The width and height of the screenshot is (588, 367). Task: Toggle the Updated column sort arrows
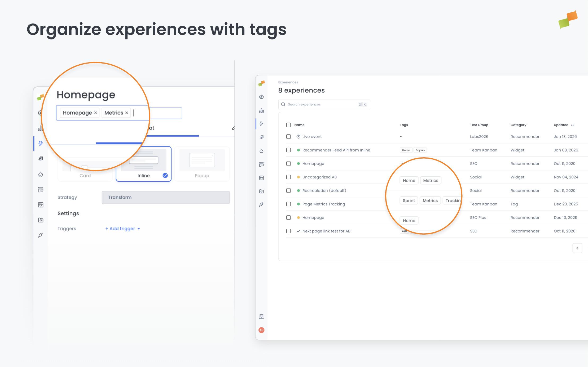click(573, 125)
